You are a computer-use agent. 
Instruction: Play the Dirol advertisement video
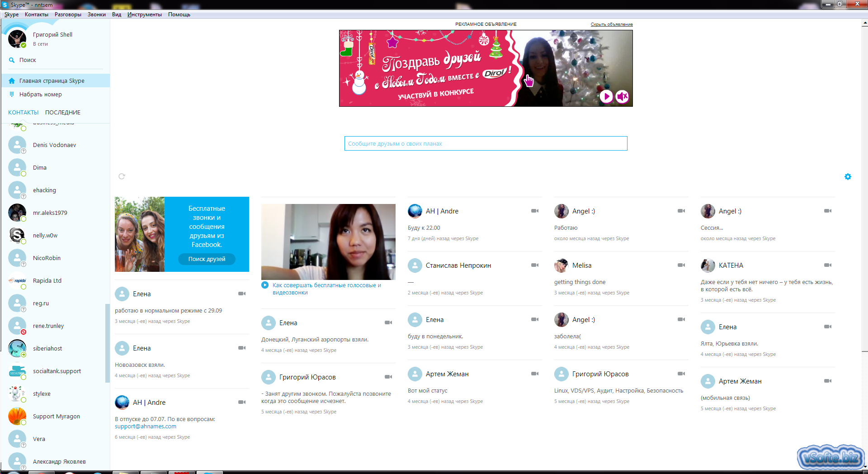coord(606,96)
